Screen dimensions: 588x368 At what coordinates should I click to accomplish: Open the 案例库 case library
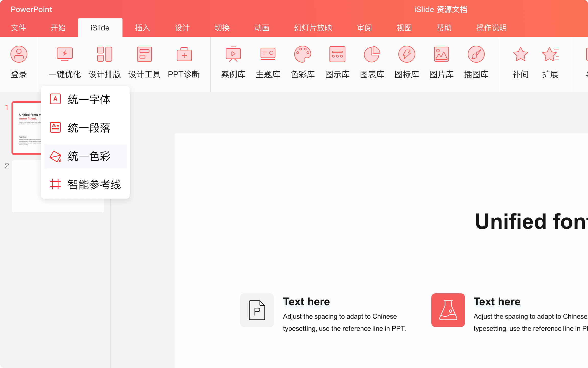pyautogui.click(x=233, y=63)
